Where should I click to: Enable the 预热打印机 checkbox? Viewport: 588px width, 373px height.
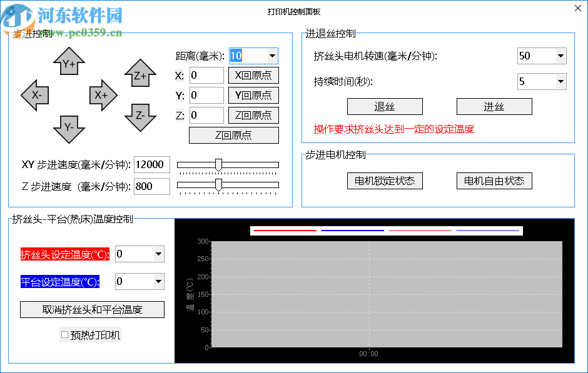[x=64, y=334]
